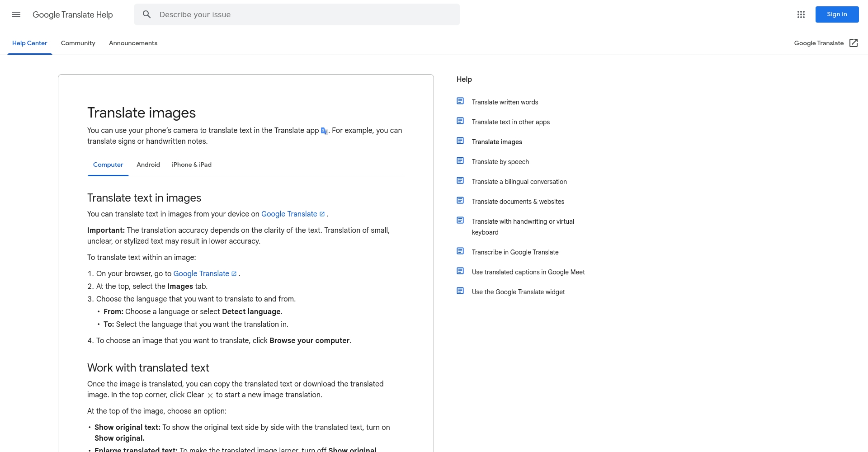Open the Google apps grid

(x=801, y=14)
